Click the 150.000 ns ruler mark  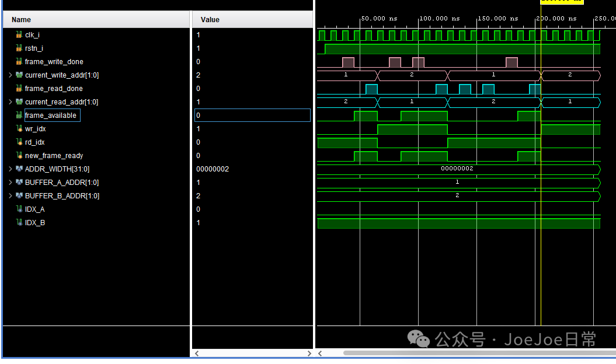(x=497, y=19)
